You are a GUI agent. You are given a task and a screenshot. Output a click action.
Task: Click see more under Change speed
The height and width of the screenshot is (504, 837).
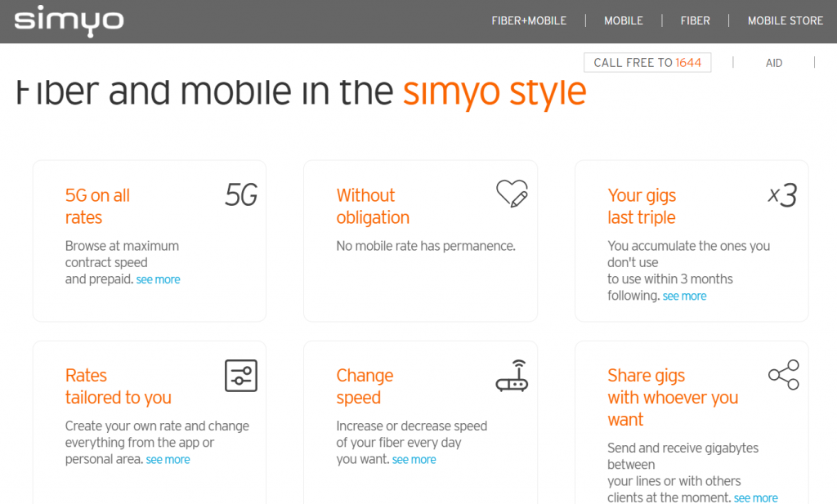pyautogui.click(x=414, y=460)
